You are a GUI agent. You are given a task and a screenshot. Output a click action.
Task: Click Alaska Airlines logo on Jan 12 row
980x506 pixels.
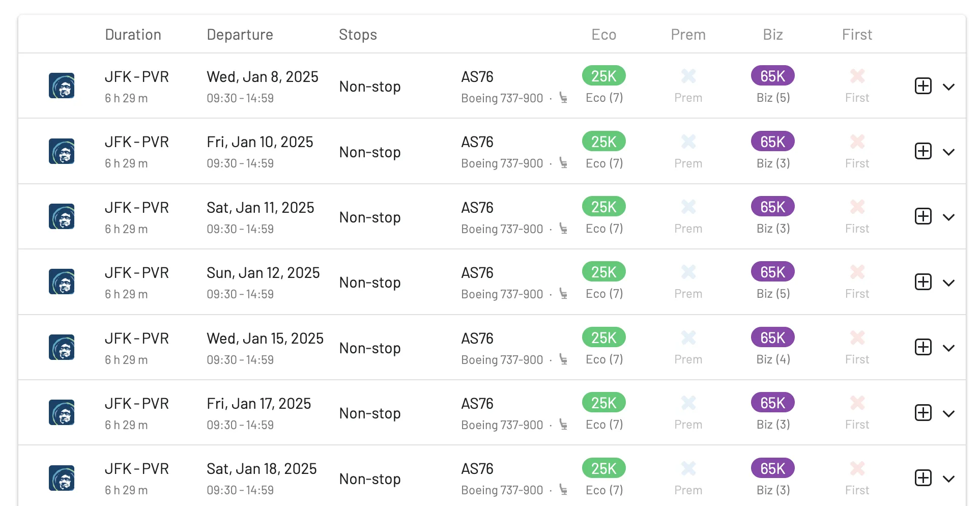(62, 282)
